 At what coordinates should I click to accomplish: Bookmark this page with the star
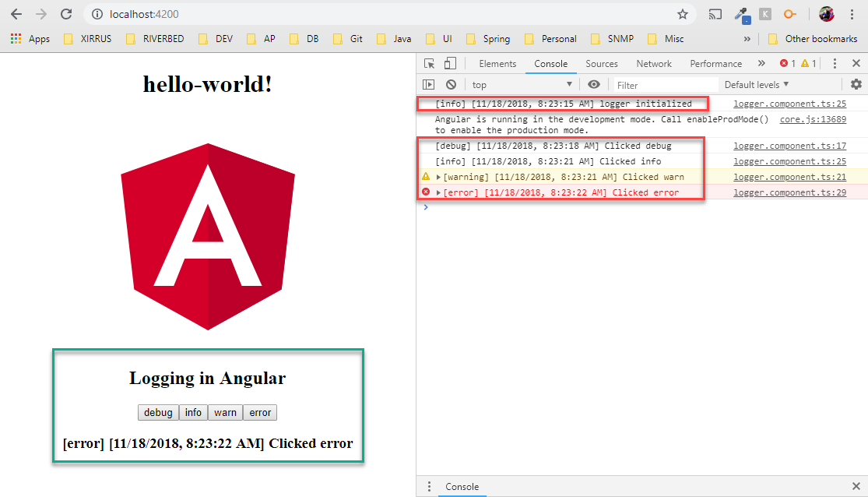coord(683,14)
